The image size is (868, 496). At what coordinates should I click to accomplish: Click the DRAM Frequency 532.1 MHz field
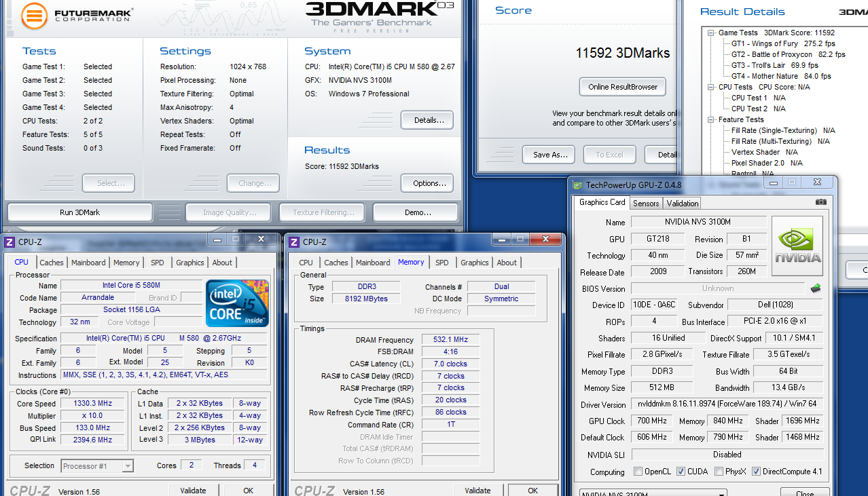pyautogui.click(x=451, y=340)
